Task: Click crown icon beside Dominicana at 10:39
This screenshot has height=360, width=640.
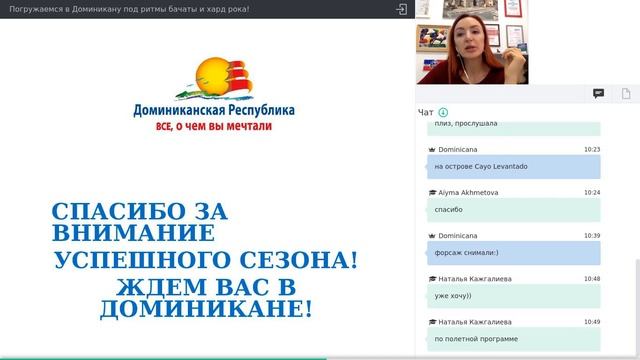Action: click(x=432, y=236)
